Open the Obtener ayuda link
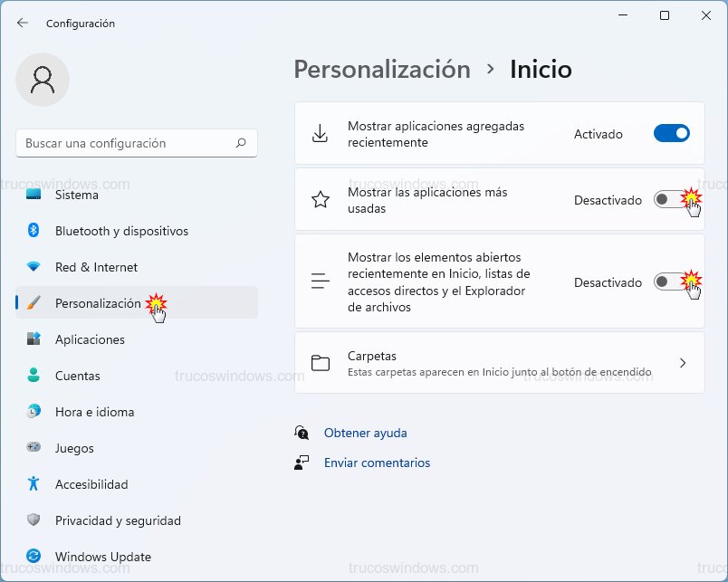Image resolution: width=728 pixels, height=582 pixels. (366, 433)
